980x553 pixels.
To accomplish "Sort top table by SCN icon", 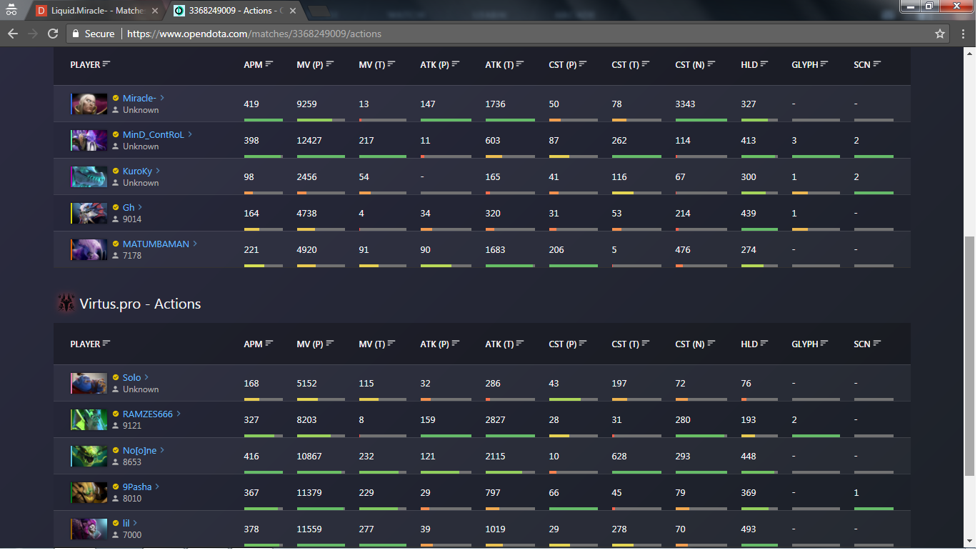I will pyautogui.click(x=877, y=64).
